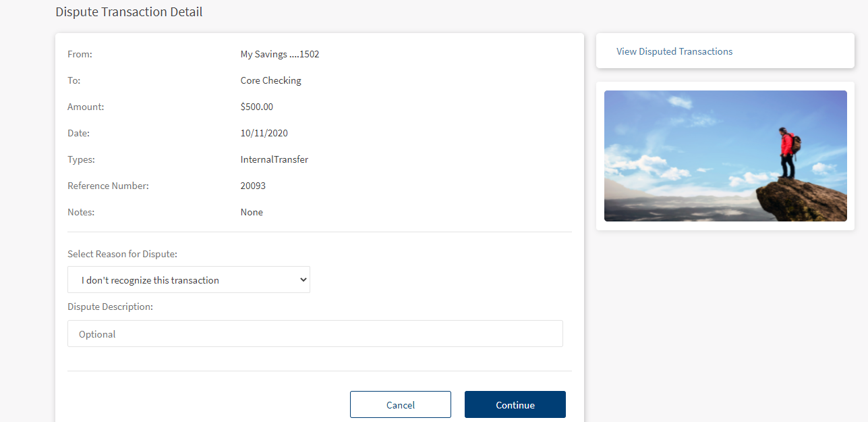Screen dimensions: 868x422
Task: Open the View Disputed Transactions link
Action: tap(674, 51)
